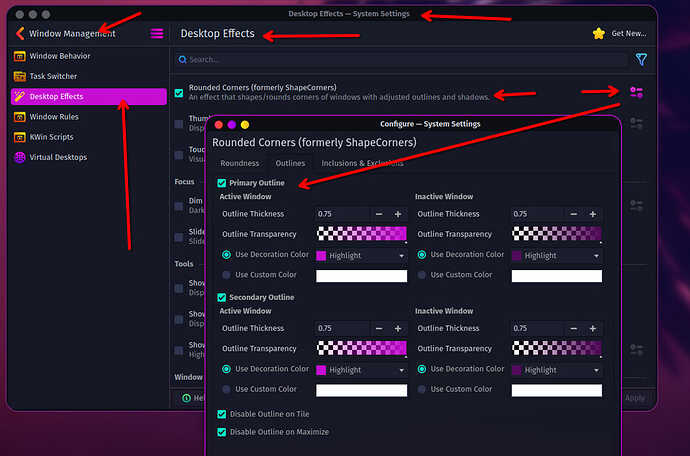Select Use Custom Color for Secondary Inactive Window
The image size is (690, 456).
[x=422, y=389]
